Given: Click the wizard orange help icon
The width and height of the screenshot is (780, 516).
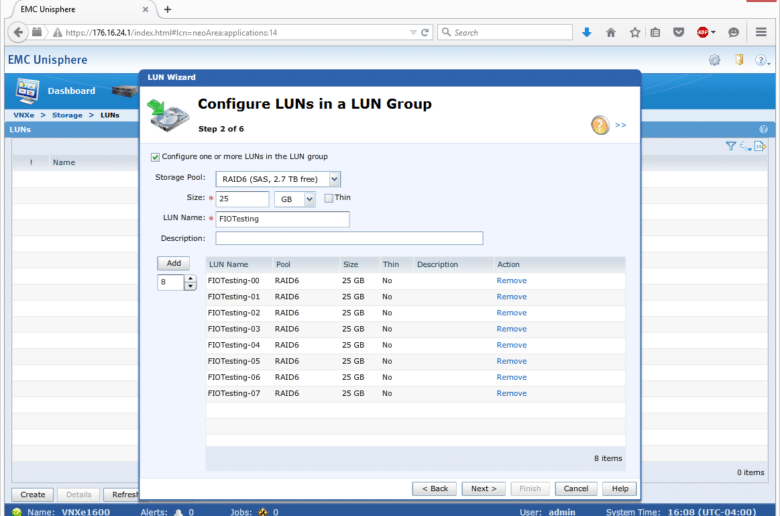Looking at the screenshot, I should pos(600,125).
